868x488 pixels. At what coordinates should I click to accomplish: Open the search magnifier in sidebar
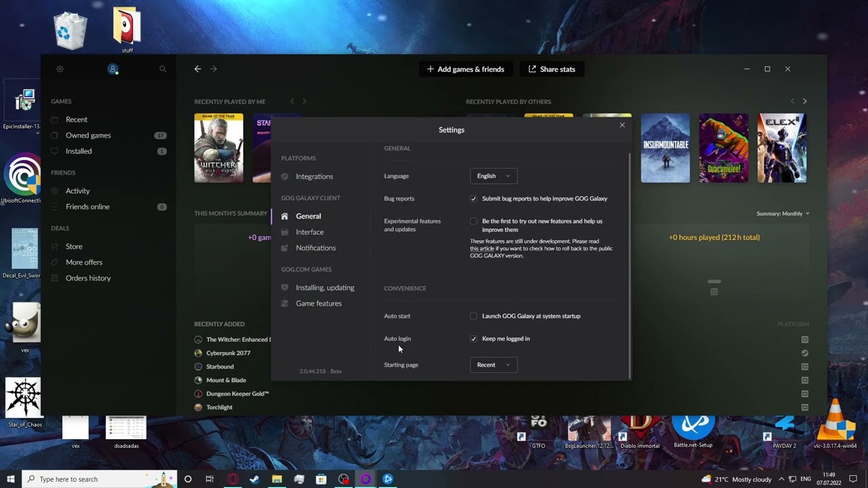pos(163,69)
